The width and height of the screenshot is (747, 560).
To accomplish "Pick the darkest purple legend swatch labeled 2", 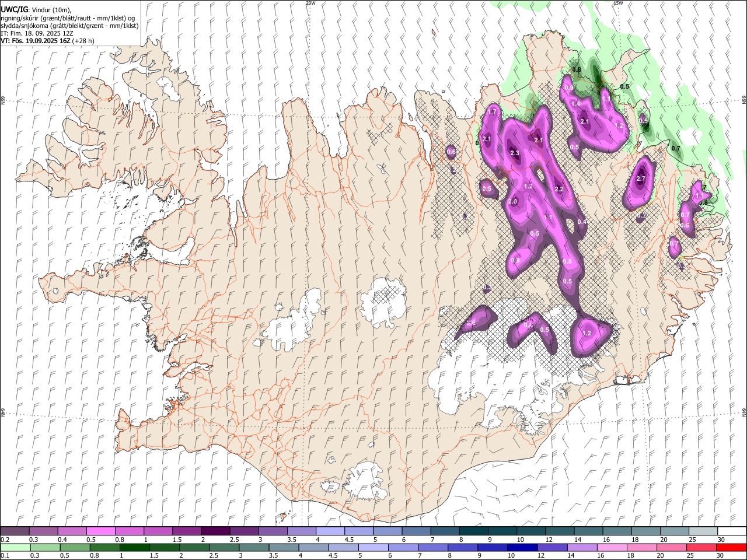I will coord(215,531).
